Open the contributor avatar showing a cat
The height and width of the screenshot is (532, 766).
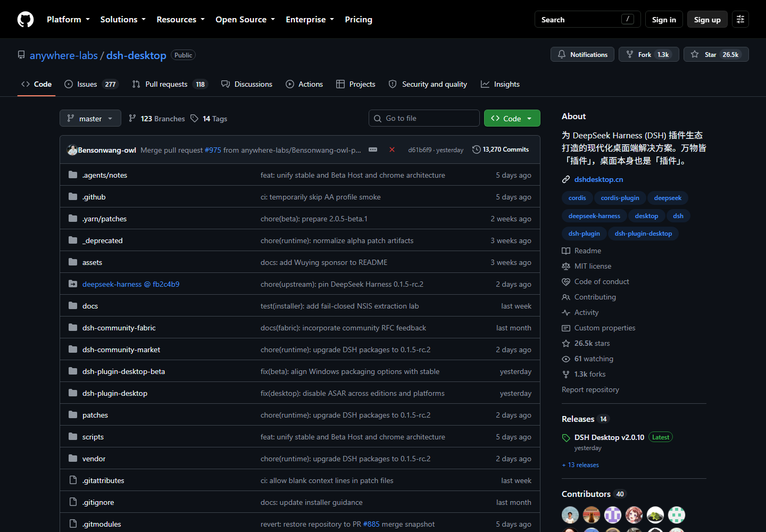592,515
